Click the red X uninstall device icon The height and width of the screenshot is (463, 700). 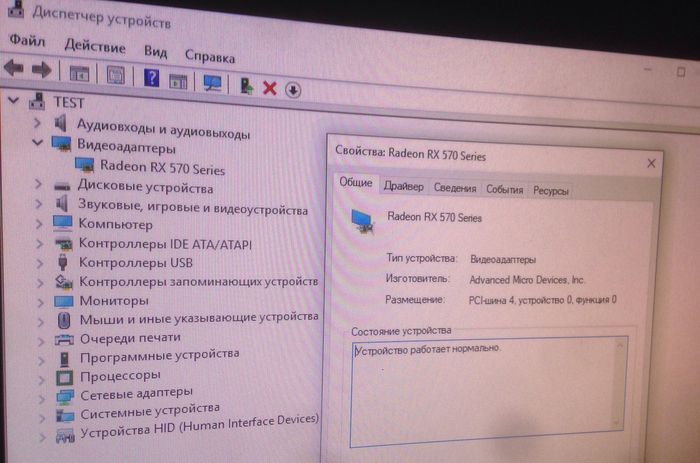270,88
